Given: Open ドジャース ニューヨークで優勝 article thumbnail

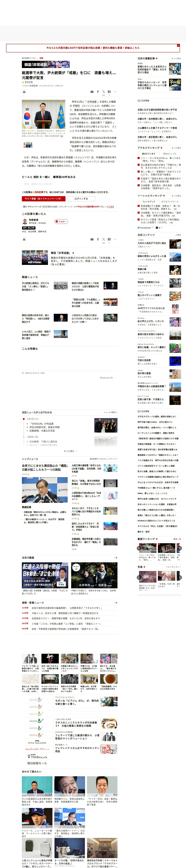Looking at the screenshot, I should 37,818.
